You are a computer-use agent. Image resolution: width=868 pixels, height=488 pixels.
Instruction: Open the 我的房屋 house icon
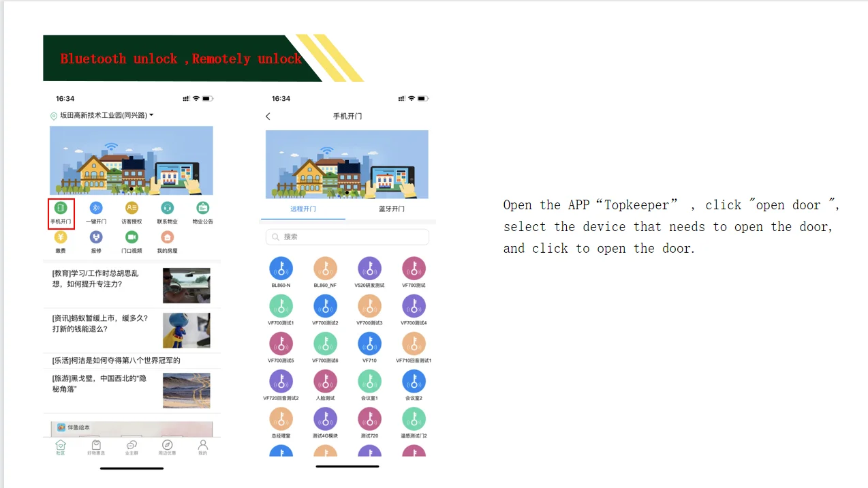point(168,237)
